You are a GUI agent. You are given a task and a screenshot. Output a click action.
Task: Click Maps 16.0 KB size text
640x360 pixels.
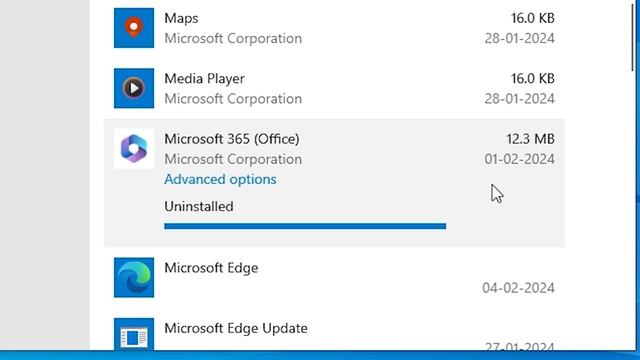[533, 18]
